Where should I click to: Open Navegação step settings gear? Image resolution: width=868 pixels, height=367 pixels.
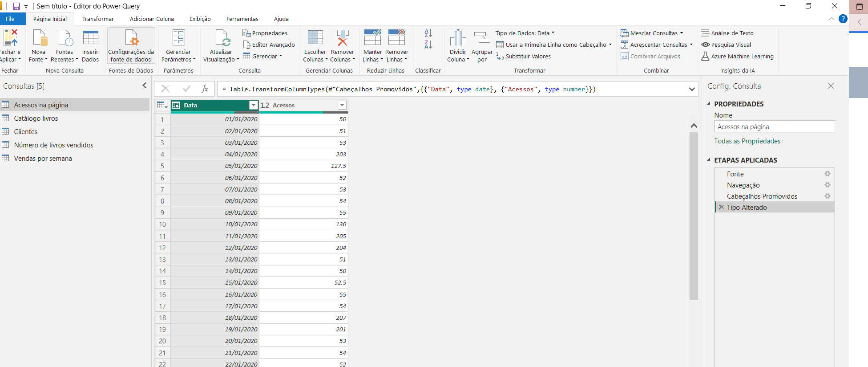828,185
